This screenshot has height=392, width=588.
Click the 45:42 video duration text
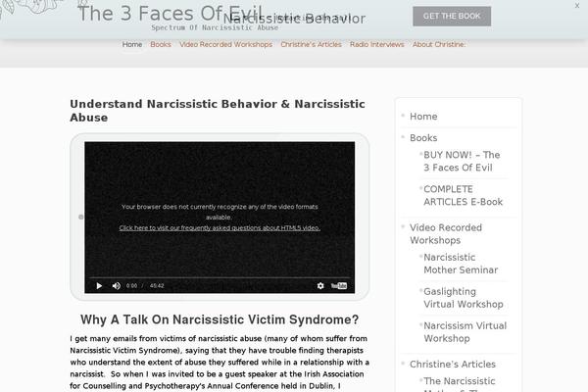click(x=157, y=286)
